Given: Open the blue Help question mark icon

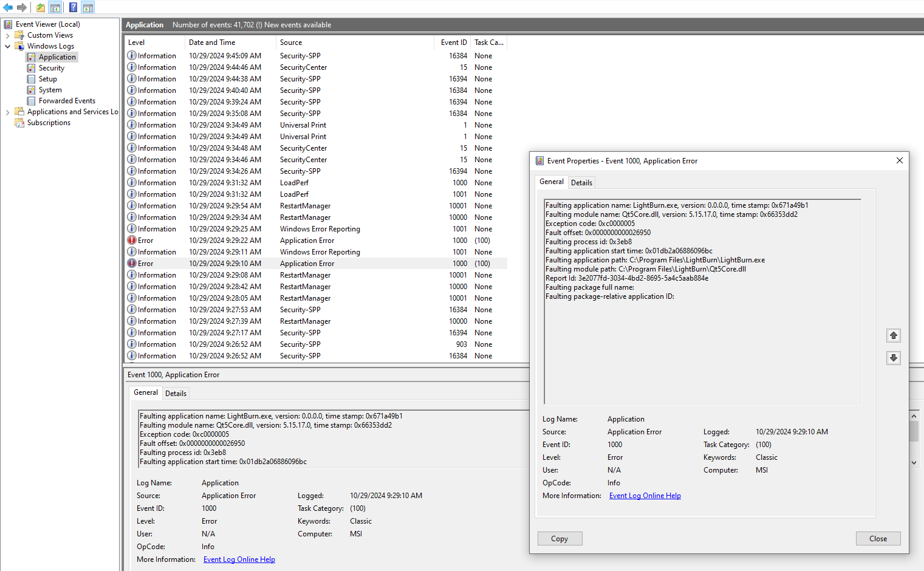Looking at the screenshot, I should pyautogui.click(x=73, y=7).
